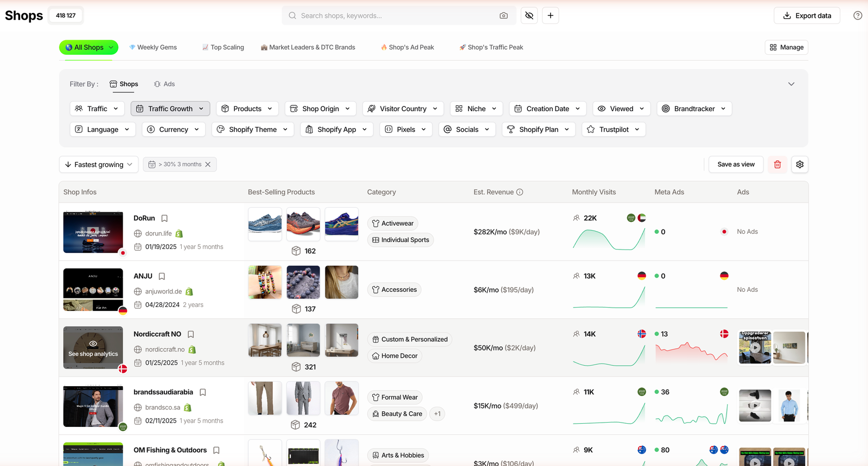Image resolution: width=868 pixels, height=466 pixels.
Task: Open the Traffic filter dropdown
Action: [97, 108]
